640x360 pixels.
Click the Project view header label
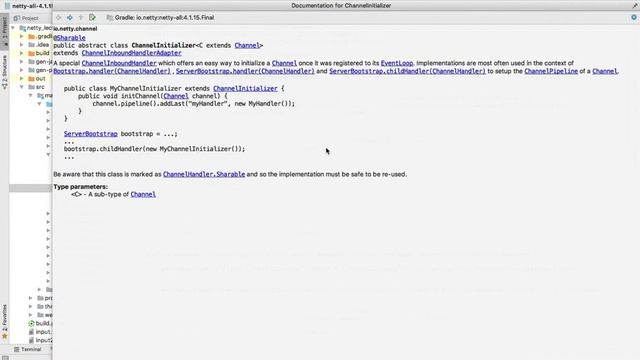click(26, 18)
